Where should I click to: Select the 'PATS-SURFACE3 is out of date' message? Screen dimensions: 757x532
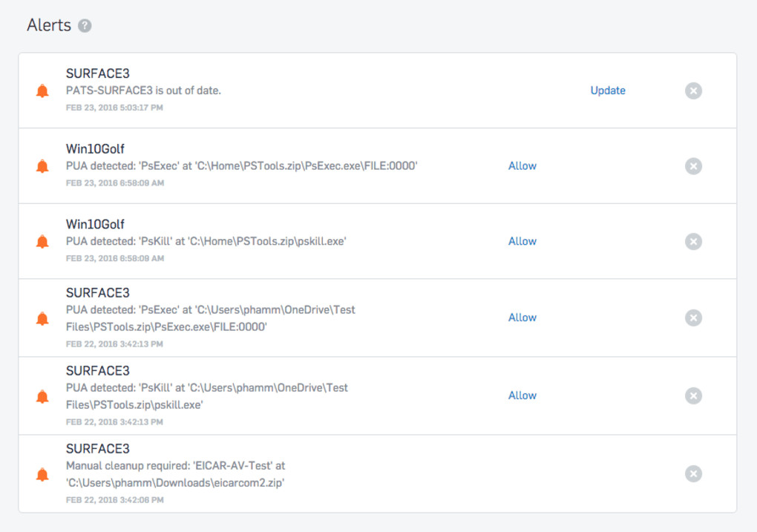(x=143, y=91)
